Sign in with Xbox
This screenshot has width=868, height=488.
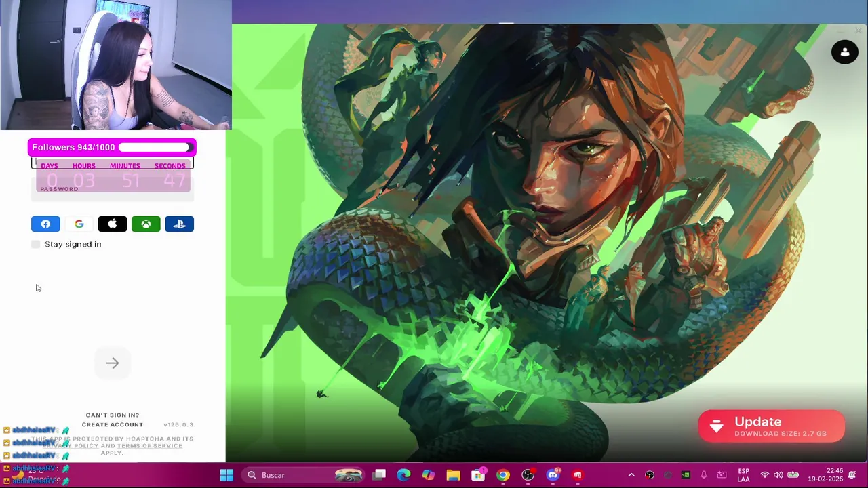point(146,224)
